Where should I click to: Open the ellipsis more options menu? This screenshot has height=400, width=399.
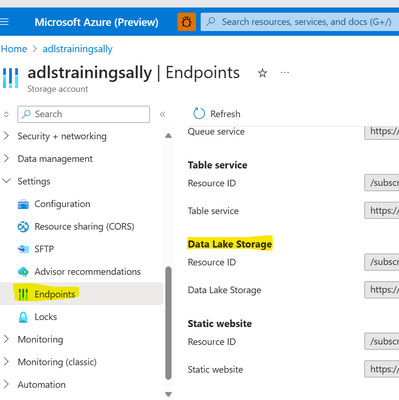[285, 72]
